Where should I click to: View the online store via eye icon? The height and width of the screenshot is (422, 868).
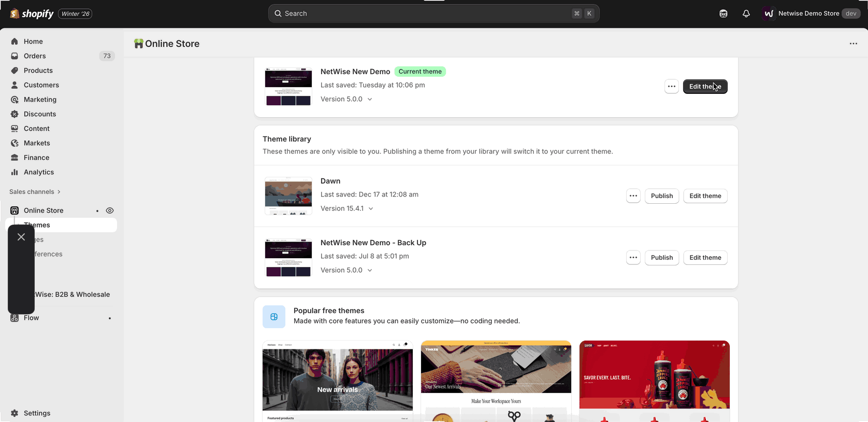(x=110, y=210)
